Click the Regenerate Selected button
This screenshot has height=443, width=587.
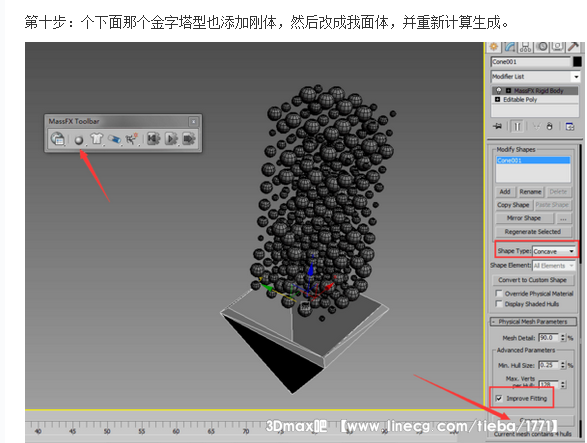point(533,232)
